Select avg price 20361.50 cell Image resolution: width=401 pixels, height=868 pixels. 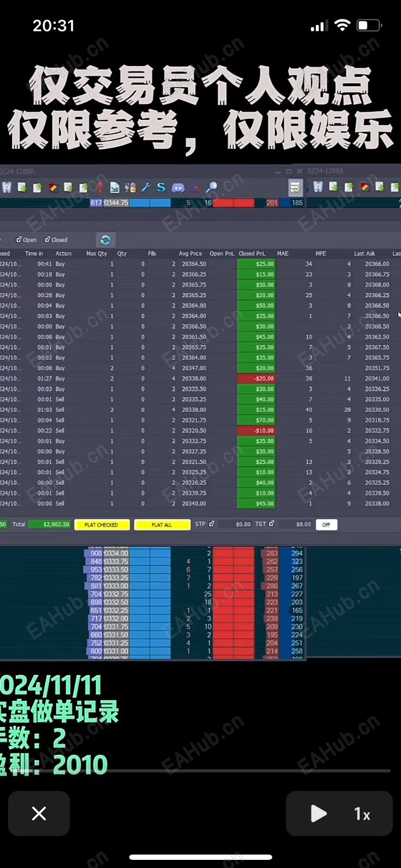[194, 337]
